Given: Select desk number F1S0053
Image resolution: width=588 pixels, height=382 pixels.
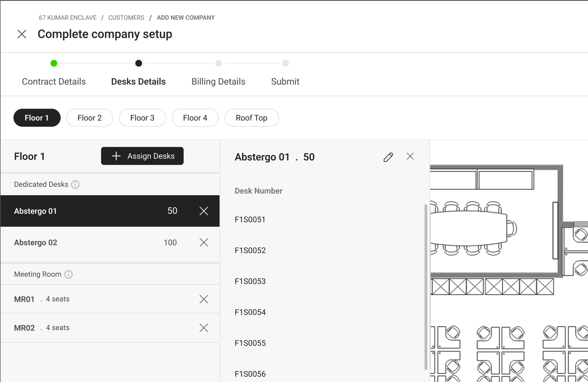Looking at the screenshot, I should [250, 281].
